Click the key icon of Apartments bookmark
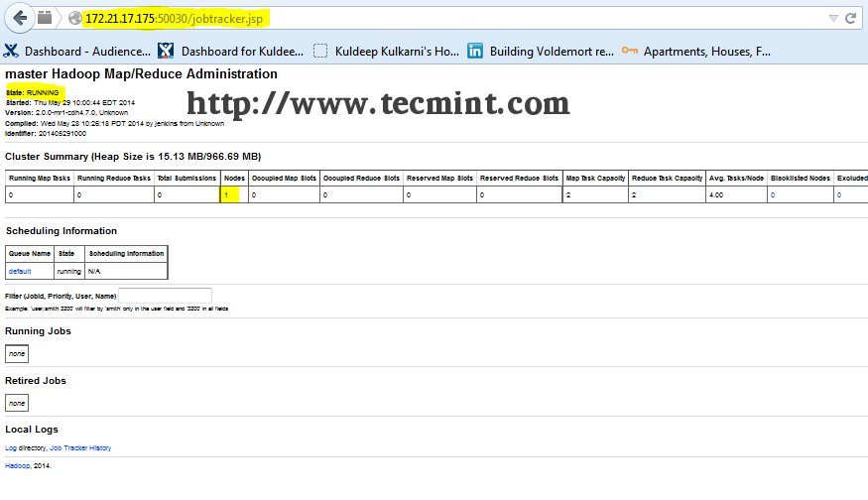The width and height of the screenshot is (868, 500). point(629,51)
